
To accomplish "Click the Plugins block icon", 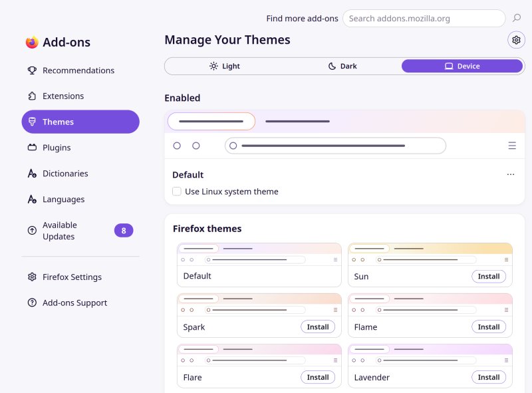I will (x=32, y=147).
